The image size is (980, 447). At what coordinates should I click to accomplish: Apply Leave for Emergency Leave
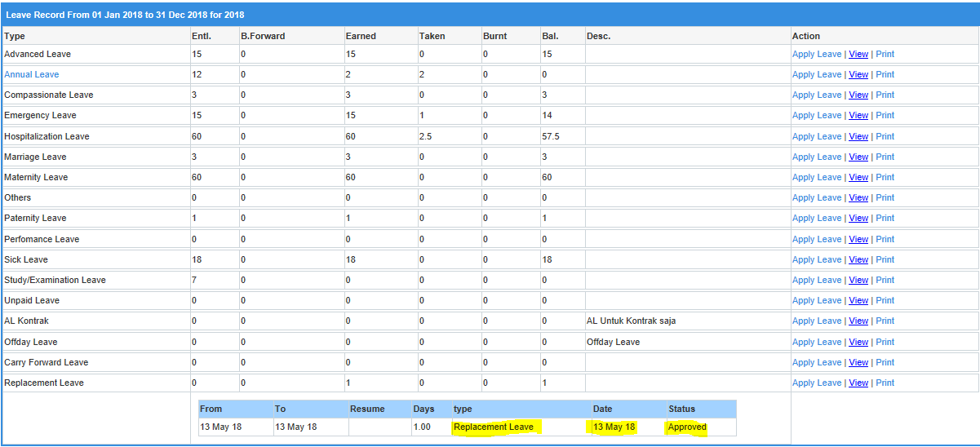click(817, 115)
